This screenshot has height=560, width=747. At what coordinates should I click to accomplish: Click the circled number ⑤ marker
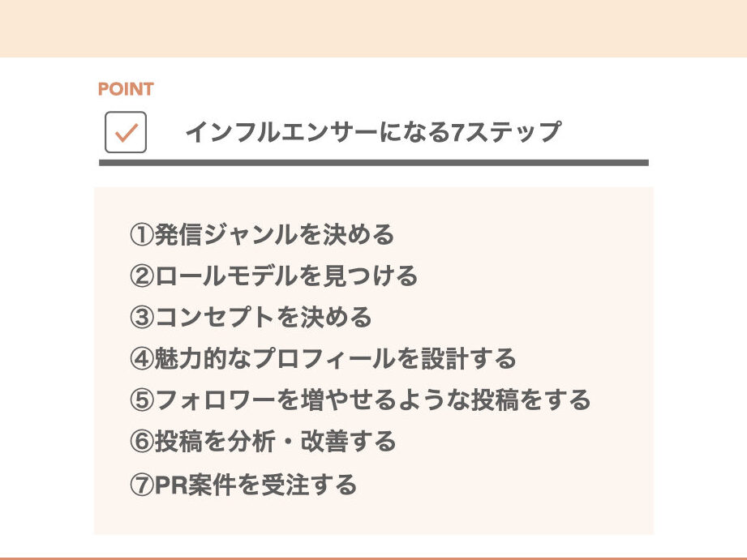pyautogui.click(x=141, y=400)
